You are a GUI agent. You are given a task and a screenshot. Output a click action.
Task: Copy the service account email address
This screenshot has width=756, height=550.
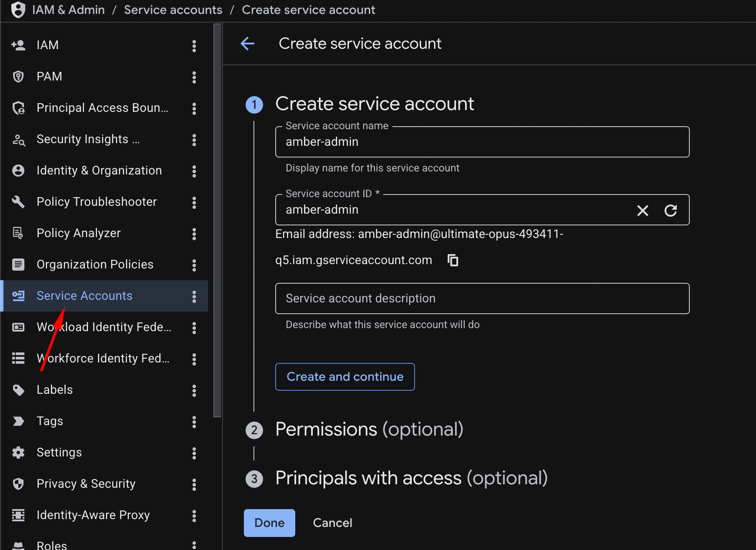[453, 260]
